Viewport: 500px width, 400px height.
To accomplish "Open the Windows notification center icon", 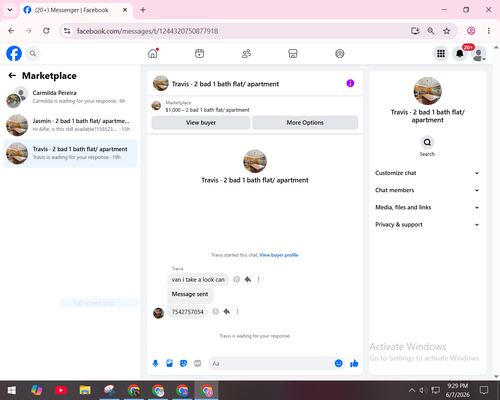I will click(x=484, y=390).
